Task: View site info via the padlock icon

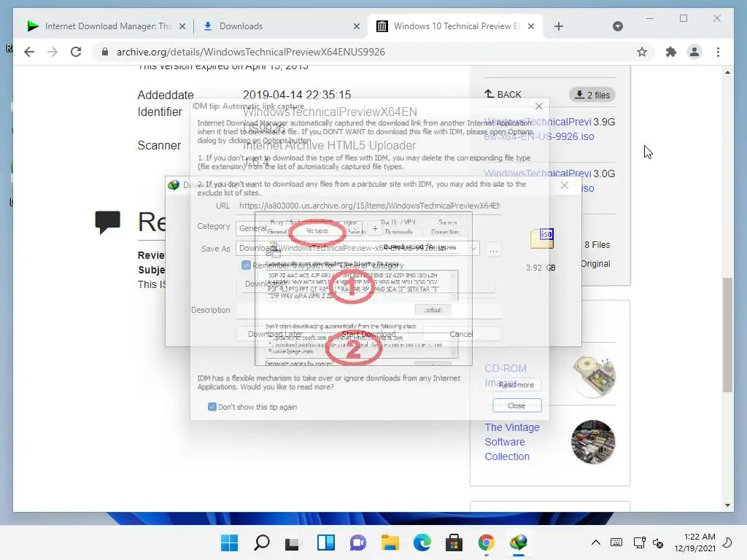Action: 105,52
